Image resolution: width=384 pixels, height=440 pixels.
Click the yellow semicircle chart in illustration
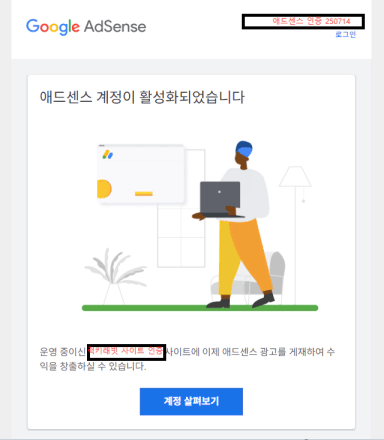pyautogui.click(x=104, y=189)
